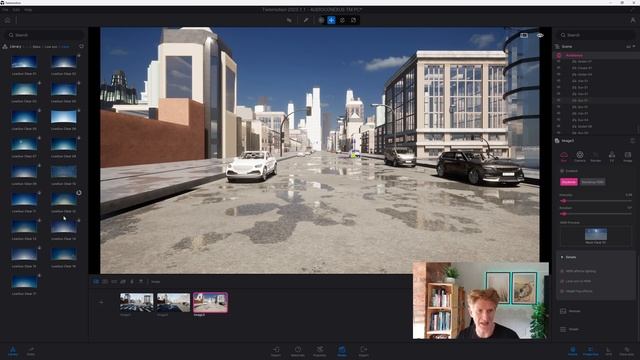Select the Dynamic sky button beside Skydome
Viewport: 640px width, 360px height.
[x=593, y=182]
